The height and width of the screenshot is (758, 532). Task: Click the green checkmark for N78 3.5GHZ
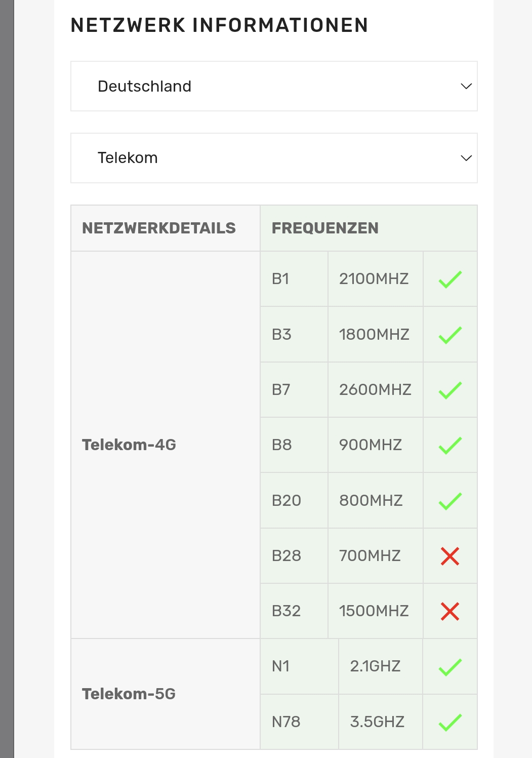[450, 722]
